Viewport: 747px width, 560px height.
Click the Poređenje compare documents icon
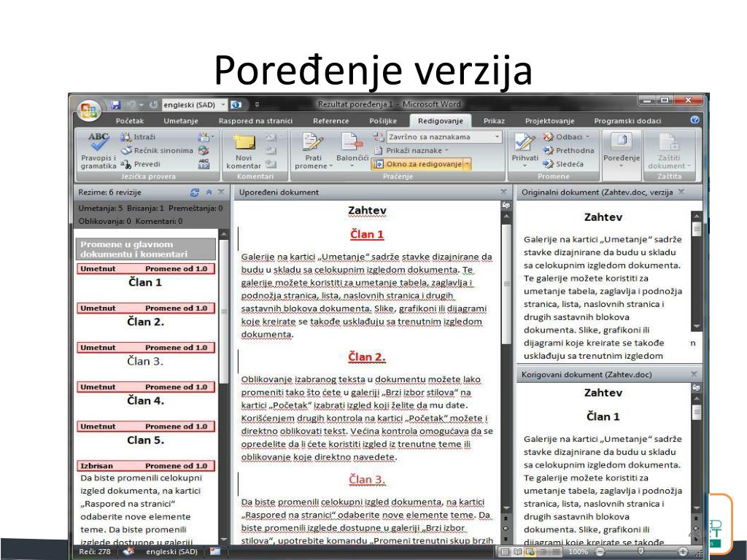point(622,150)
